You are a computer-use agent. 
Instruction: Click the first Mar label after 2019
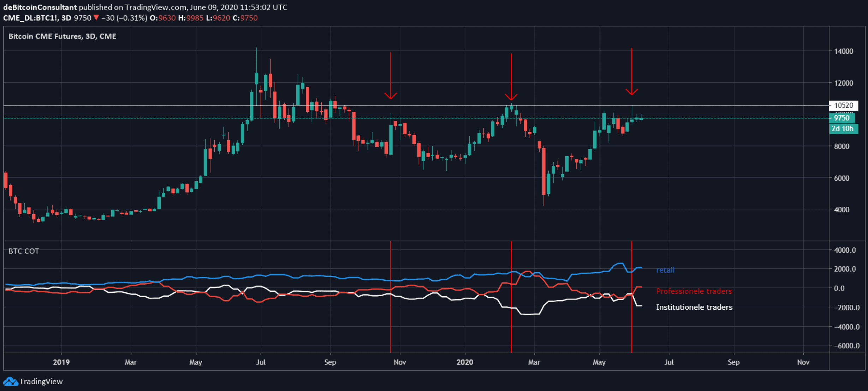pos(131,362)
